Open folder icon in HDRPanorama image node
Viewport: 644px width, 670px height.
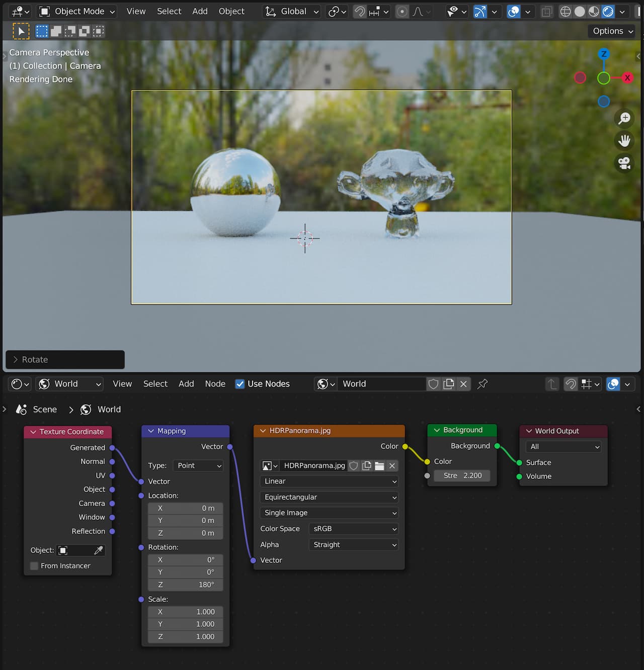click(379, 466)
